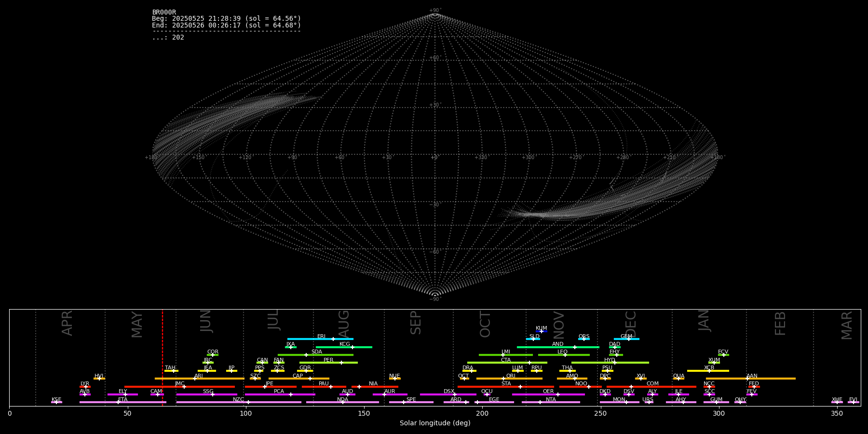Click the NTA shower label
The width and height of the screenshot is (868, 434).
tap(551, 400)
